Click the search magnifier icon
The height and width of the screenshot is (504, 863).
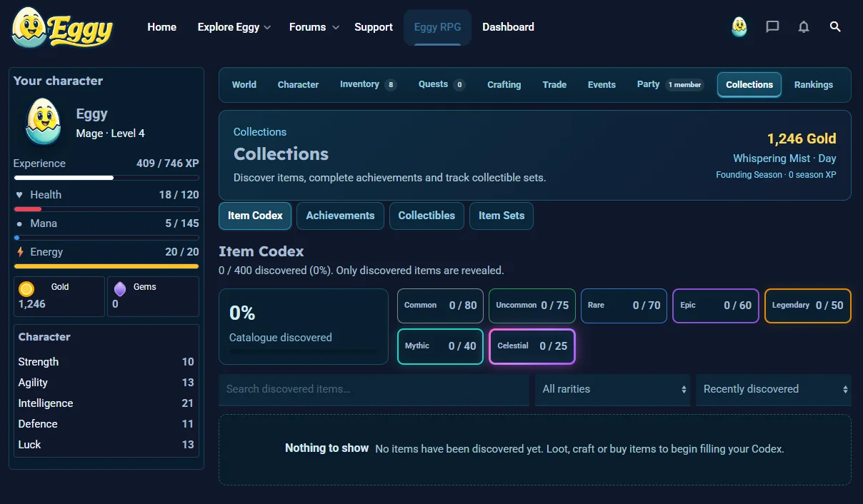pos(835,27)
